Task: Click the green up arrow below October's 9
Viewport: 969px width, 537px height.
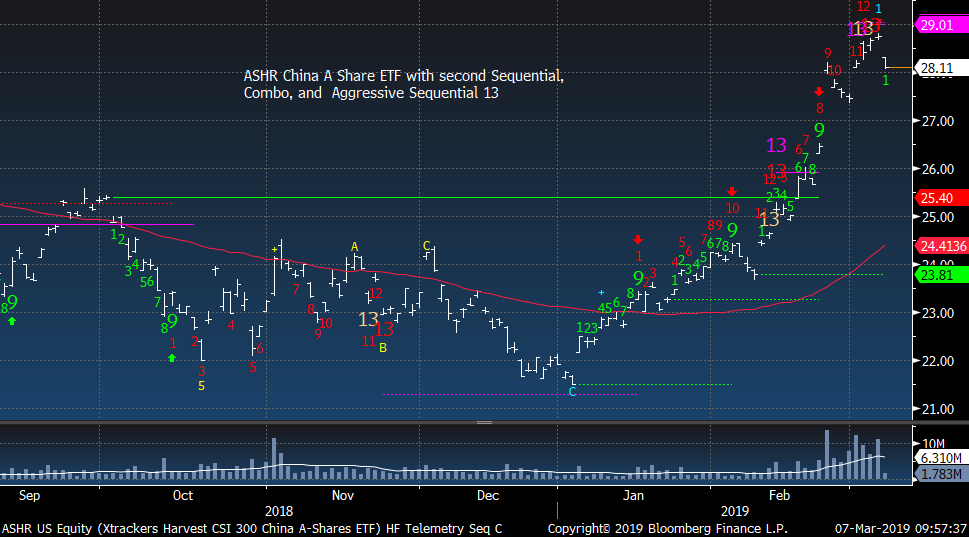Action: point(172,358)
